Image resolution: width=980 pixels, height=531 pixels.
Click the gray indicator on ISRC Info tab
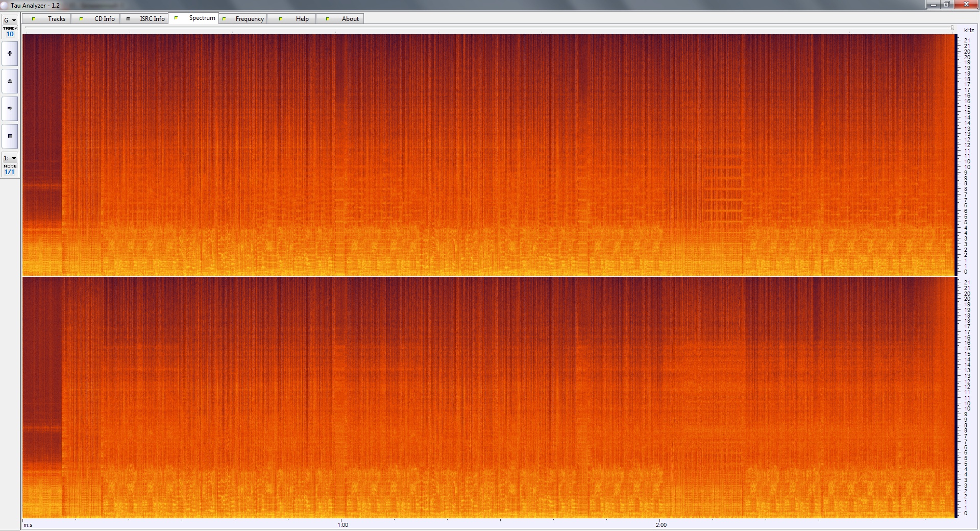pyautogui.click(x=128, y=19)
